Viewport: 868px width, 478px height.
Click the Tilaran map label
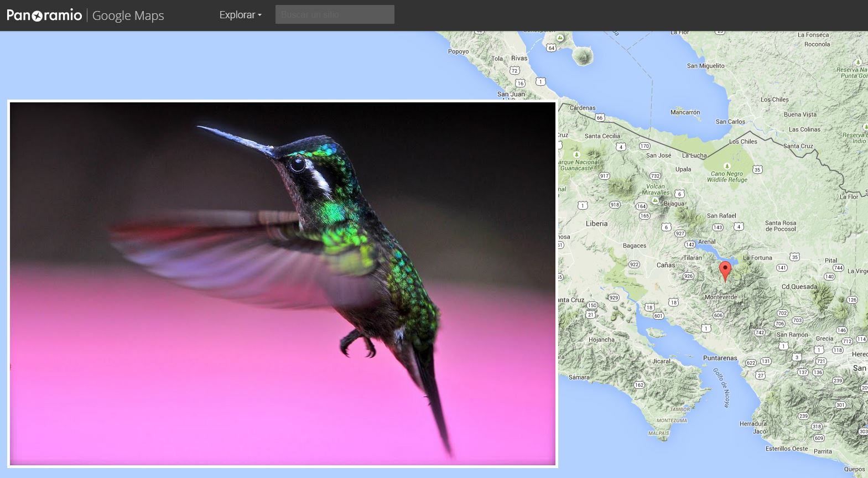coord(692,258)
